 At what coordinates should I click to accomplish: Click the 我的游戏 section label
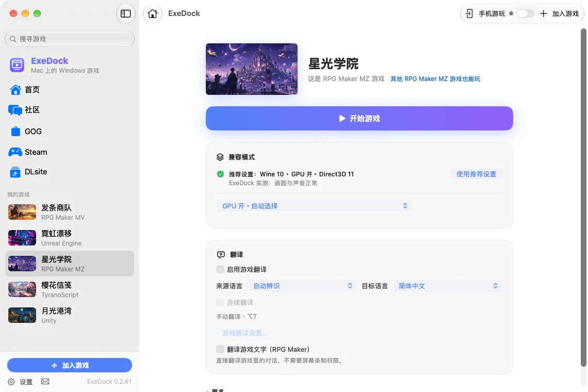click(x=19, y=194)
